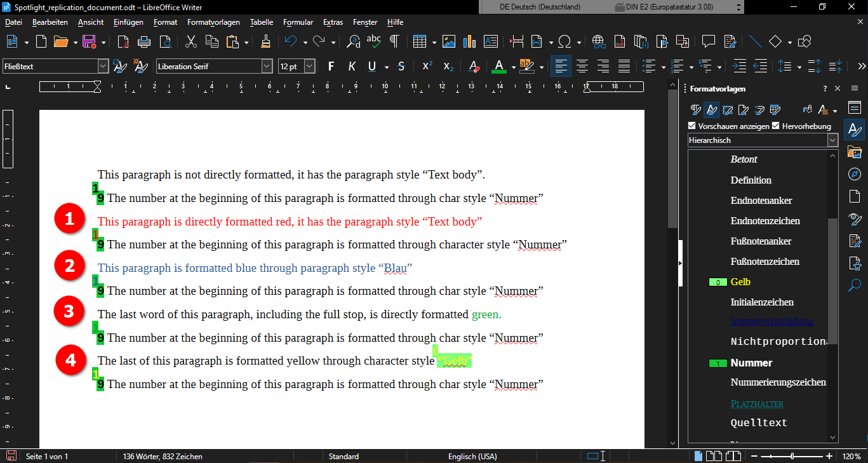The width and height of the screenshot is (868, 463).
Task: Open the Hierarchisch filter dropdown
Action: [x=832, y=140]
